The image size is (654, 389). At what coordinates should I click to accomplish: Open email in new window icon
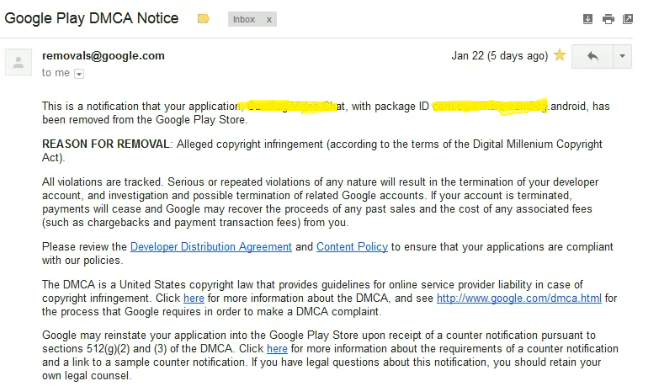(628, 19)
